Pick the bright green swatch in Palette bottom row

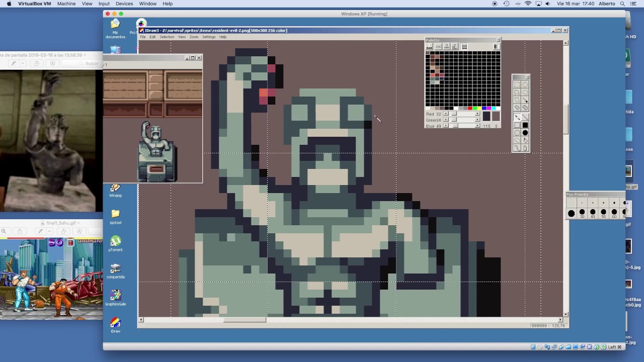pos(475,108)
